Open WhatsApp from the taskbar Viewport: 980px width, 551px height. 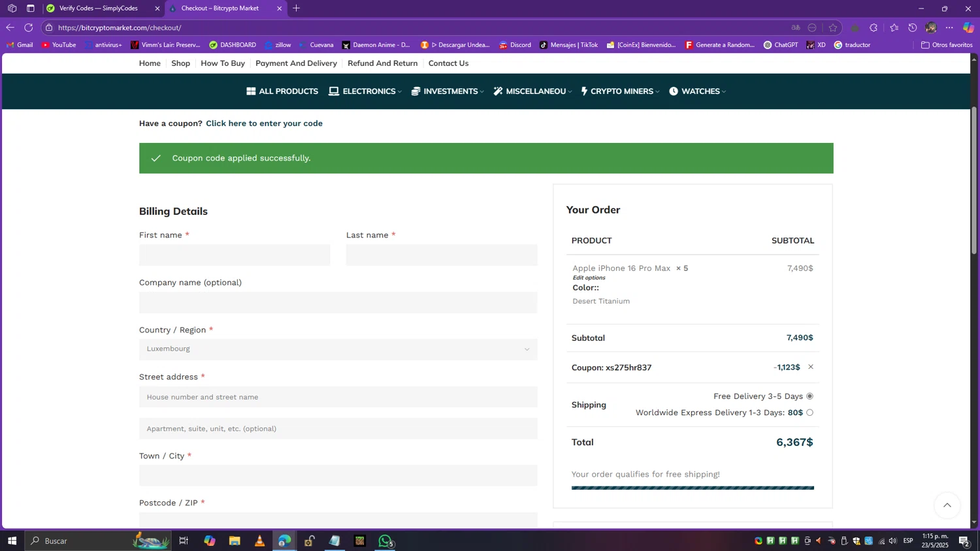click(x=385, y=541)
